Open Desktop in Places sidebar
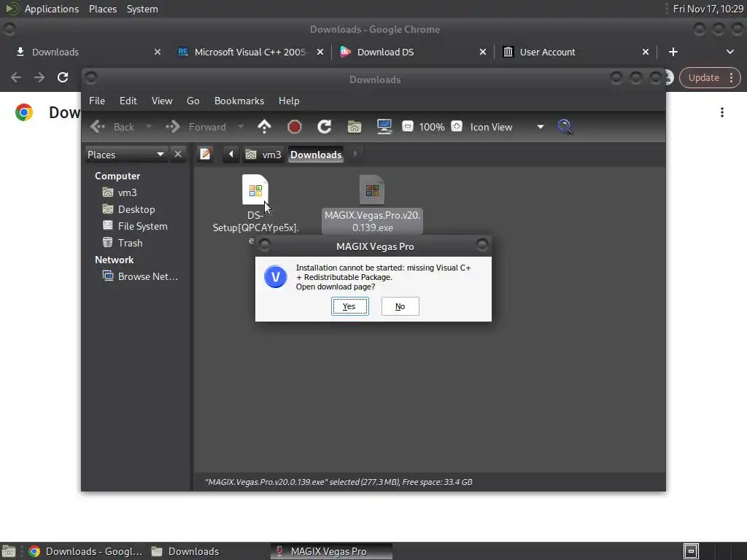This screenshot has width=747, height=560. (136, 209)
